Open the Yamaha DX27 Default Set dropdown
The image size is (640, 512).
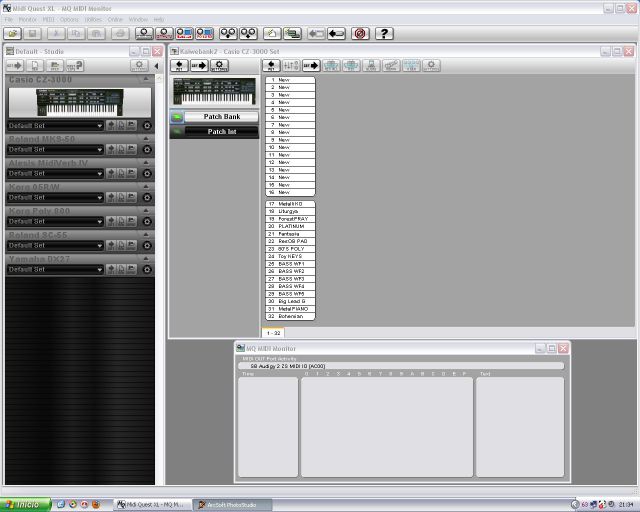pyautogui.click(x=56, y=269)
